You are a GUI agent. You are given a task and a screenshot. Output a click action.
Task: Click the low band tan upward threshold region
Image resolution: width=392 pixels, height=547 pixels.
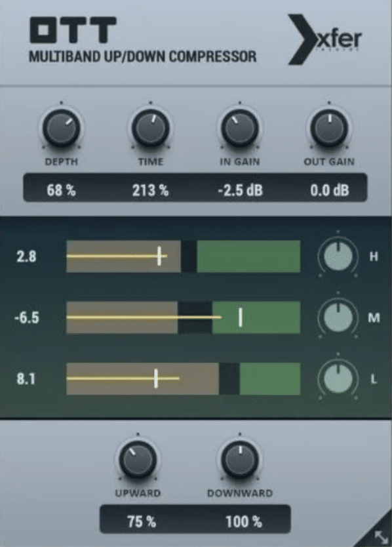(143, 378)
